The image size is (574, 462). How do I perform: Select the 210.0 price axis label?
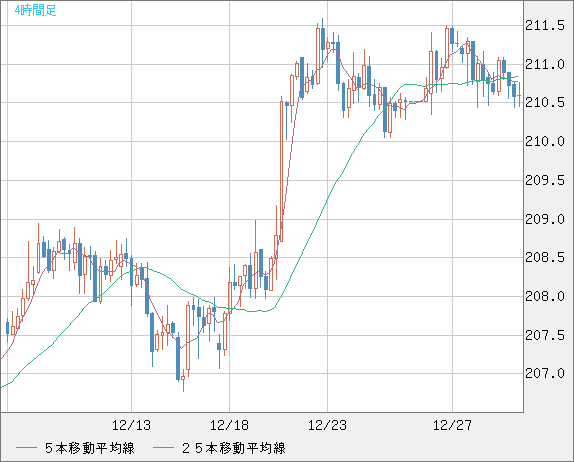[545, 141]
